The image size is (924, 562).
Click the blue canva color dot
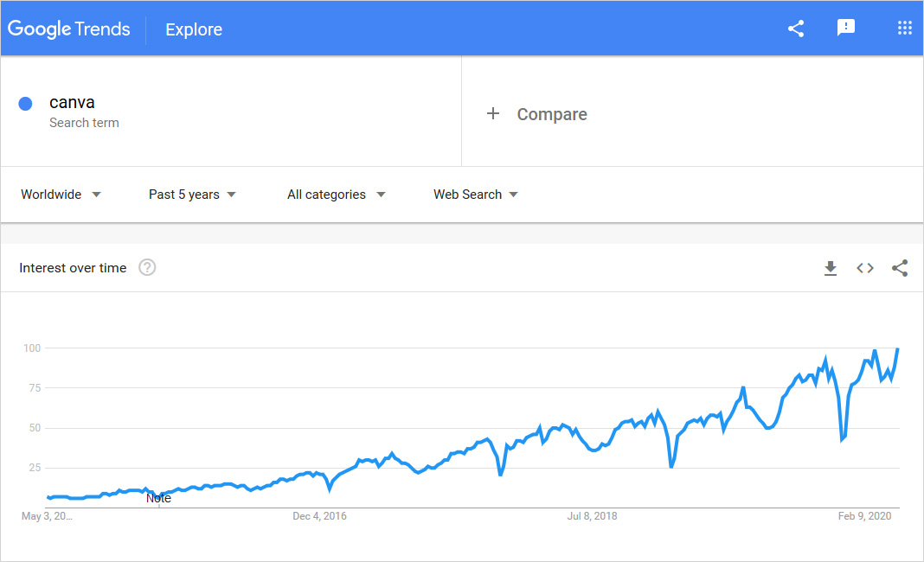pyautogui.click(x=25, y=104)
